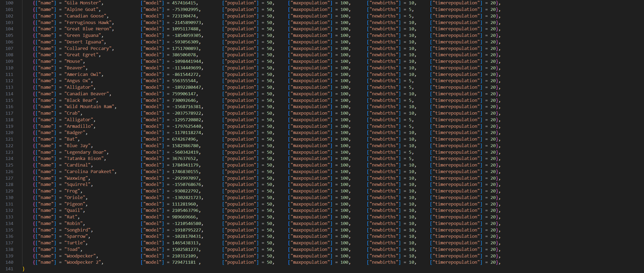Click model value 729471181 on line 140

[184, 262]
